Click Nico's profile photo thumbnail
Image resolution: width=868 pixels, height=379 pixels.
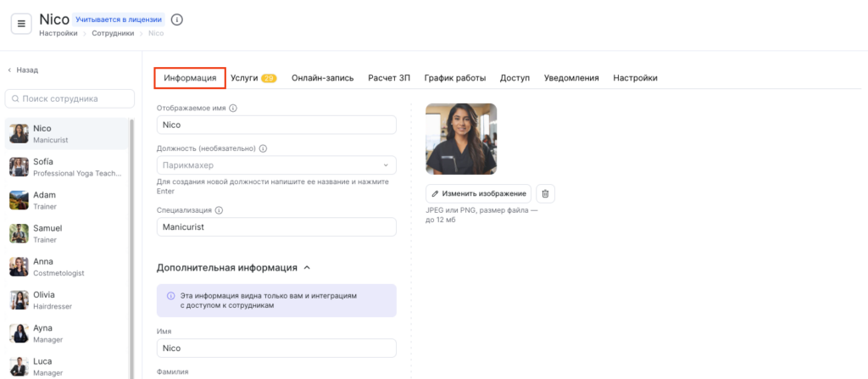[461, 139]
